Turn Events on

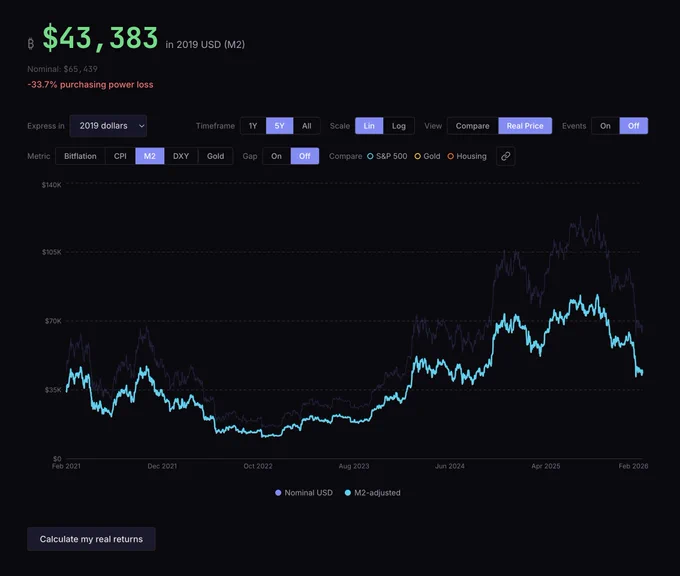[605, 126]
